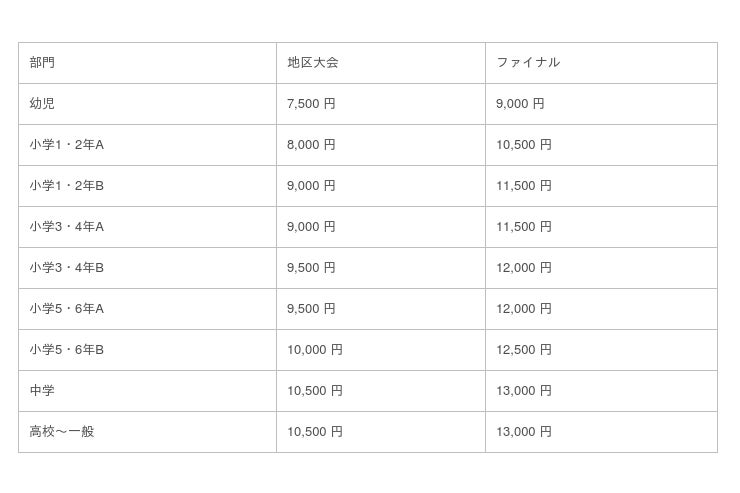Image resolution: width=740 pixels, height=493 pixels.
Task: Click the 11,500 円 final fee for 小学1・2年B
Action: pyautogui.click(x=524, y=186)
